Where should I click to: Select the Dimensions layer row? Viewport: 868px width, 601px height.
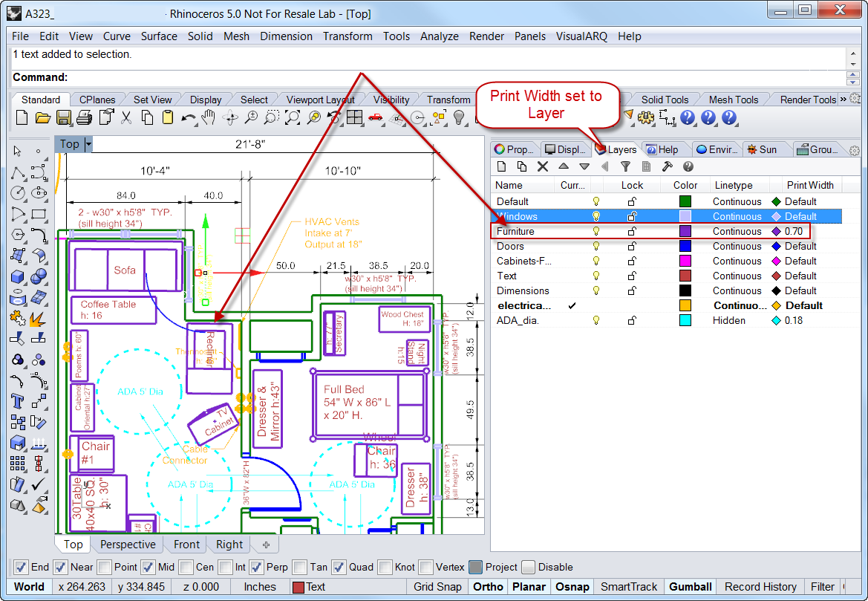tap(667, 290)
